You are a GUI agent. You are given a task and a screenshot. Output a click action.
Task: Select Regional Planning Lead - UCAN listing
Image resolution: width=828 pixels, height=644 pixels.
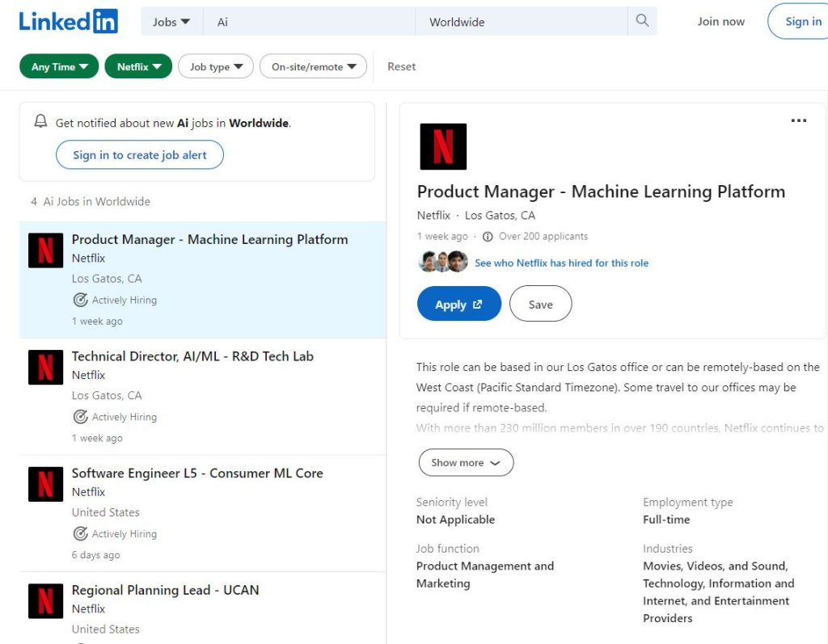[203, 608]
